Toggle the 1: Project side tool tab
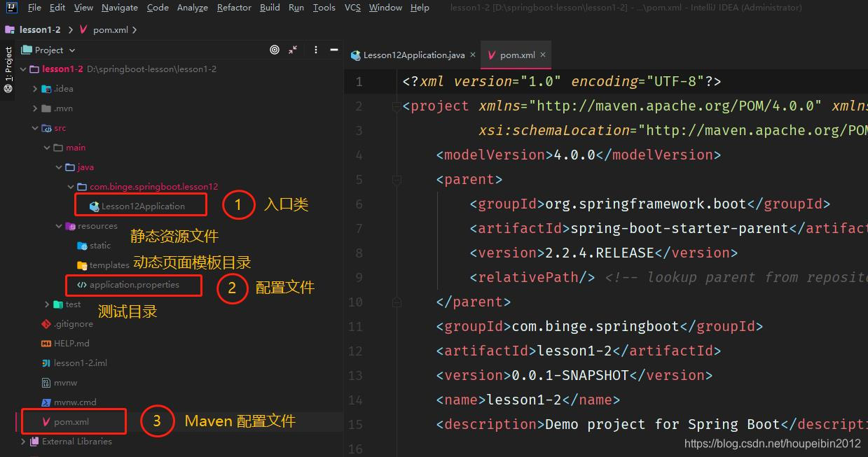868x457 pixels. tap(8, 70)
